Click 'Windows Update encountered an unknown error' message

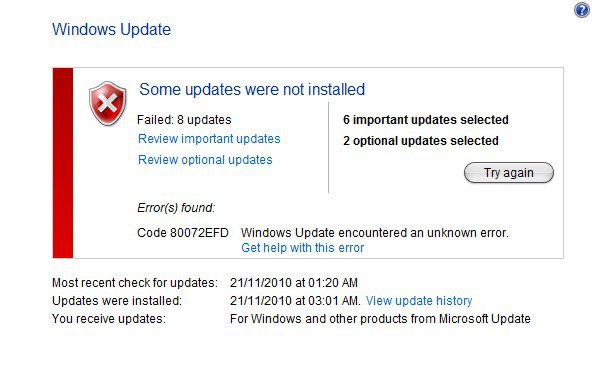[x=375, y=233]
